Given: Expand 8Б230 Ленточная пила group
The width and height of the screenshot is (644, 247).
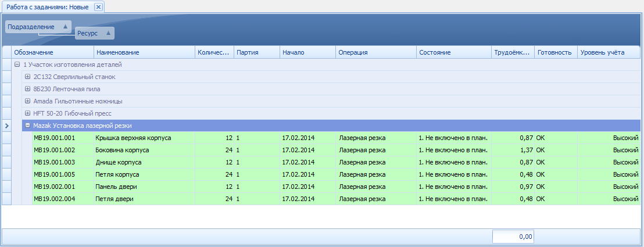Looking at the screenshot, I should click(x=27, y=89).
